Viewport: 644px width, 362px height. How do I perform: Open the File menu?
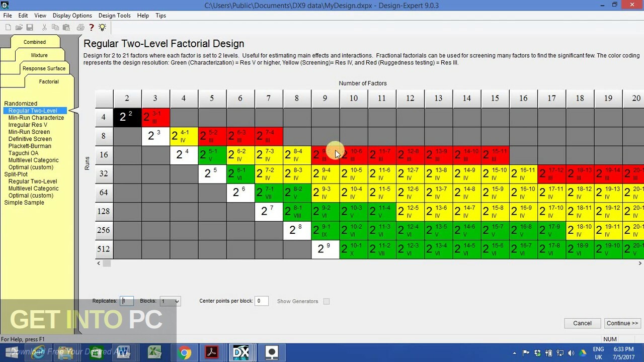pyautogui.click(x=8, y=16)
